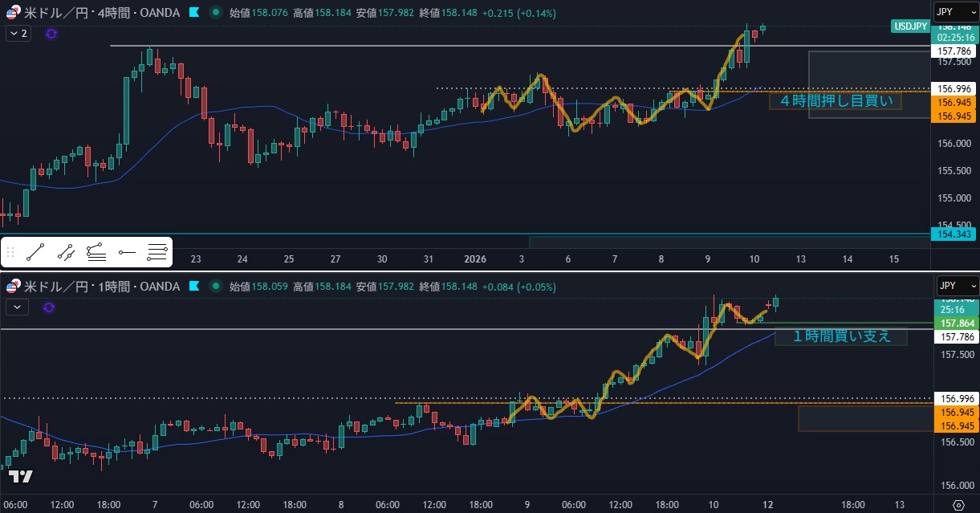
Task: Select the Horizontal Line drawing tool
Action: click(157, 254)
